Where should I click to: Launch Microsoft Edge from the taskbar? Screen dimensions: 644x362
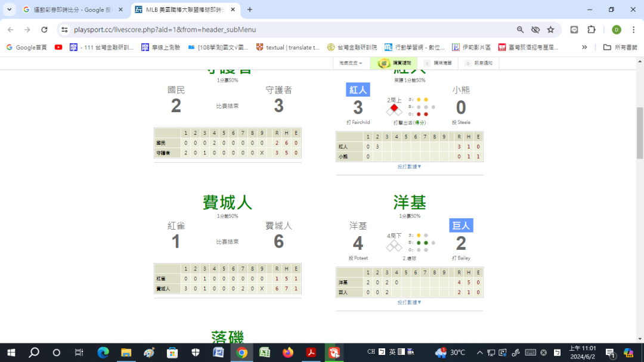click(x=103, y=352)
